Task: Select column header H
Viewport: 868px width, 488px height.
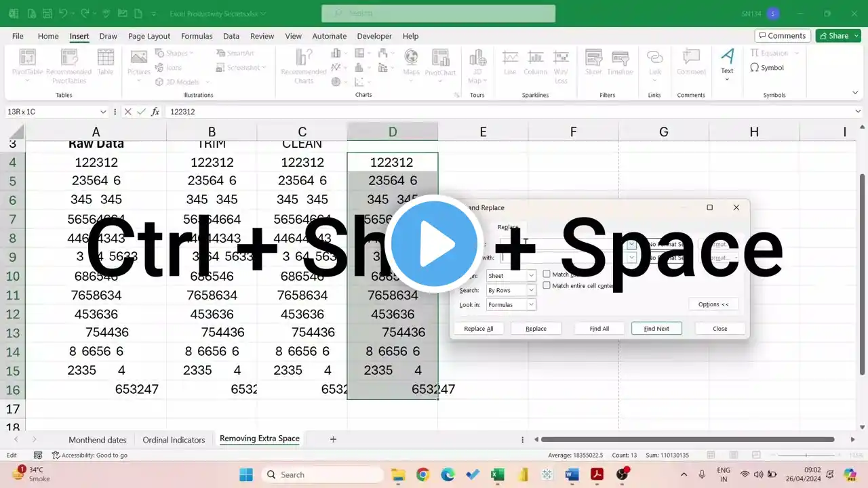Action: (754, 131)
